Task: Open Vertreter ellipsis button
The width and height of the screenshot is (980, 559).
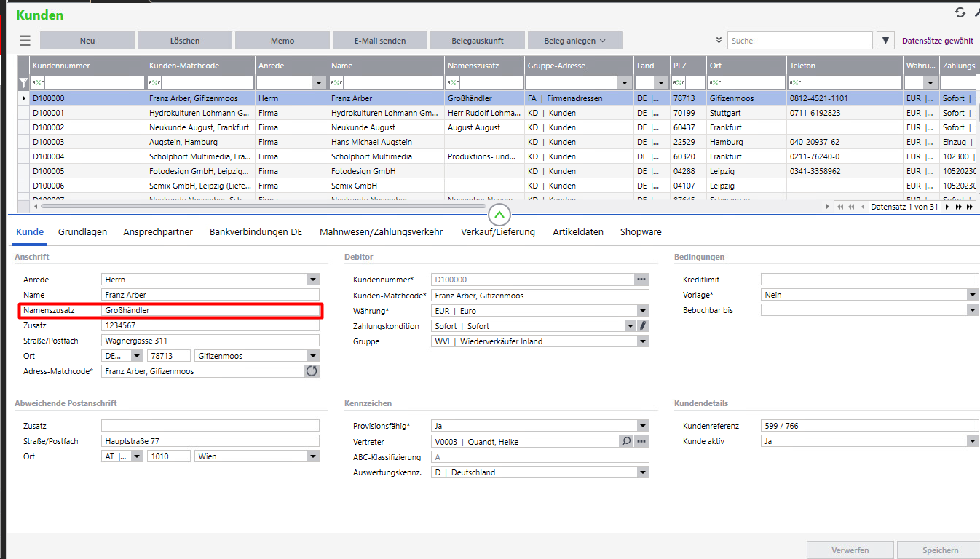Action: (x=641, y=441)
